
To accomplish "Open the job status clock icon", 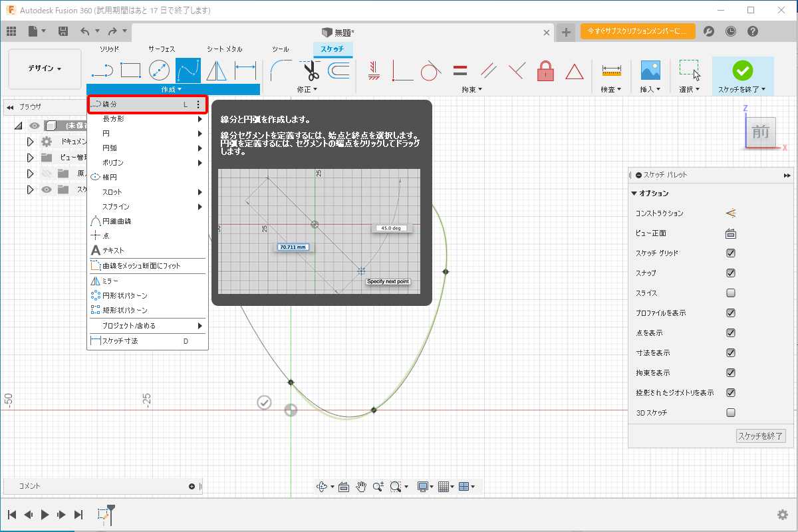I will click(731, 31).
